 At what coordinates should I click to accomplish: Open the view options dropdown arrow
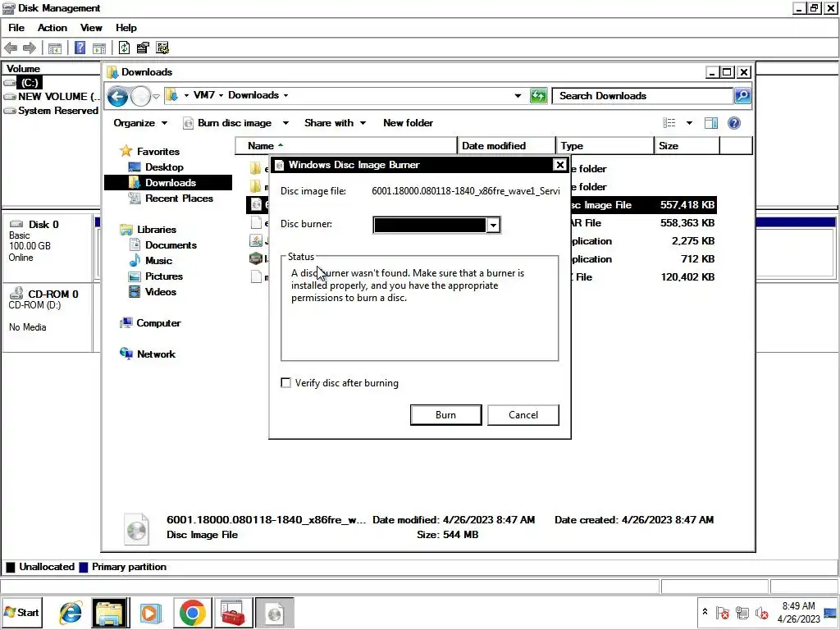(x=689, y=123)
